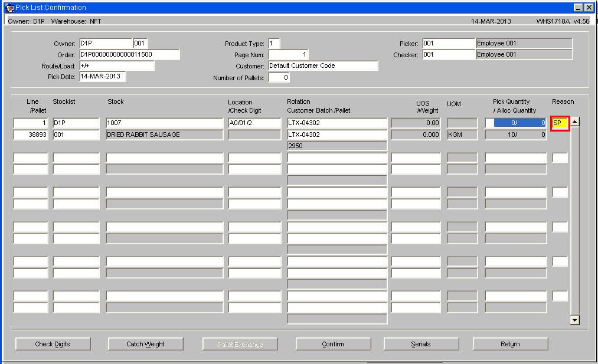Click the second row empty Line field
The image size is (598, 364).
[x=31, y=158]
